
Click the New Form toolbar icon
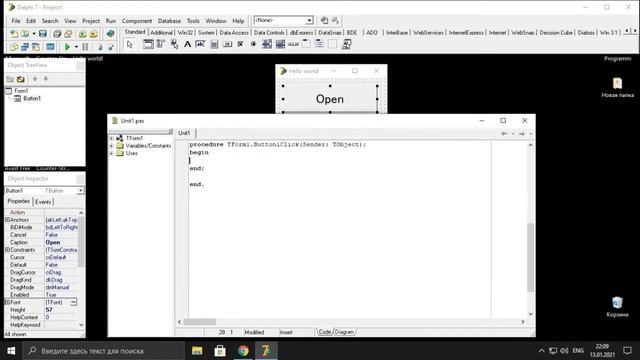50,47
